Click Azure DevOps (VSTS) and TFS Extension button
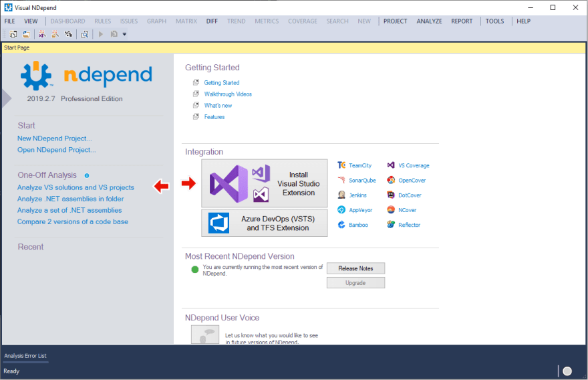 (x=265, y=223)
